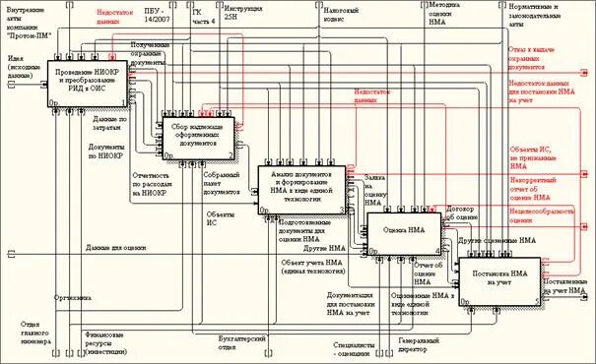Click 'Объект учета НМА (единая технология)' label
This screenshot has height=364, width=596.
coord(313,267)
